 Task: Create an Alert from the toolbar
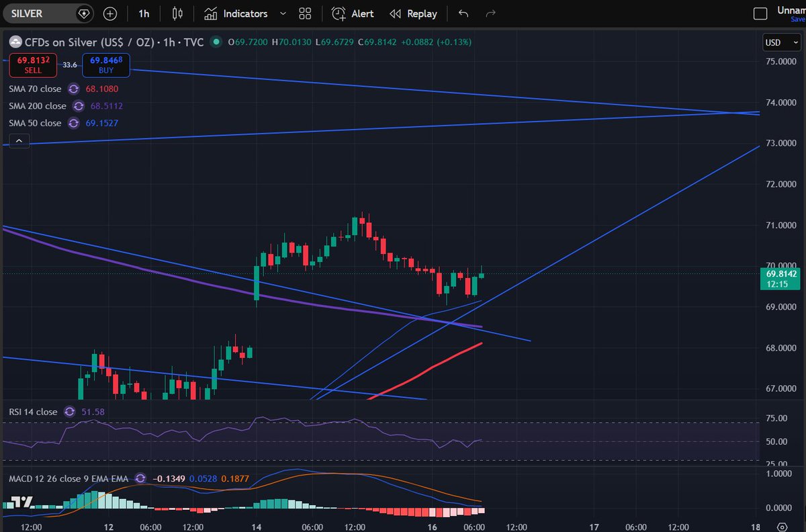point(353,13)
